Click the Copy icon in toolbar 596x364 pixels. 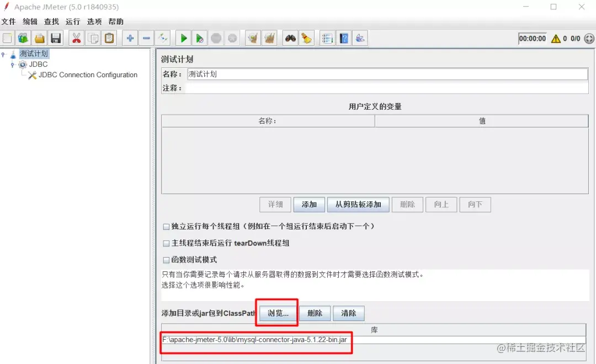93,38
